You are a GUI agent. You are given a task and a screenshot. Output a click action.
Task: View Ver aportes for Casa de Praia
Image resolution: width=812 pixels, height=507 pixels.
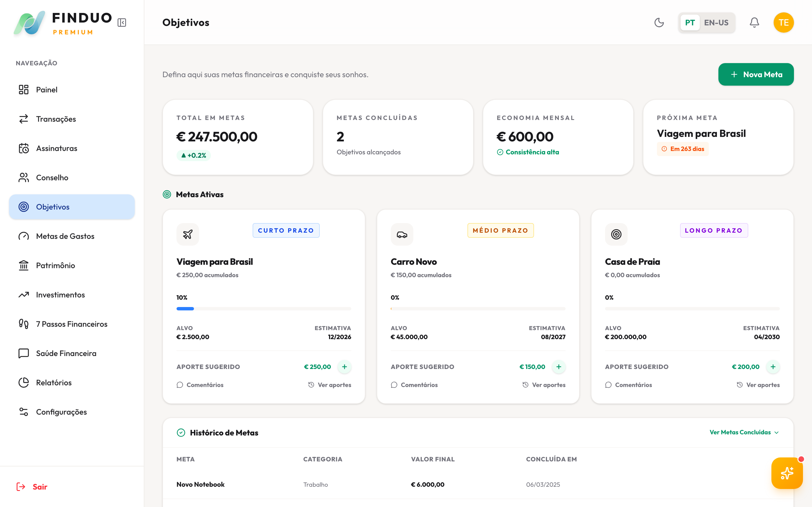coord(758,385)
